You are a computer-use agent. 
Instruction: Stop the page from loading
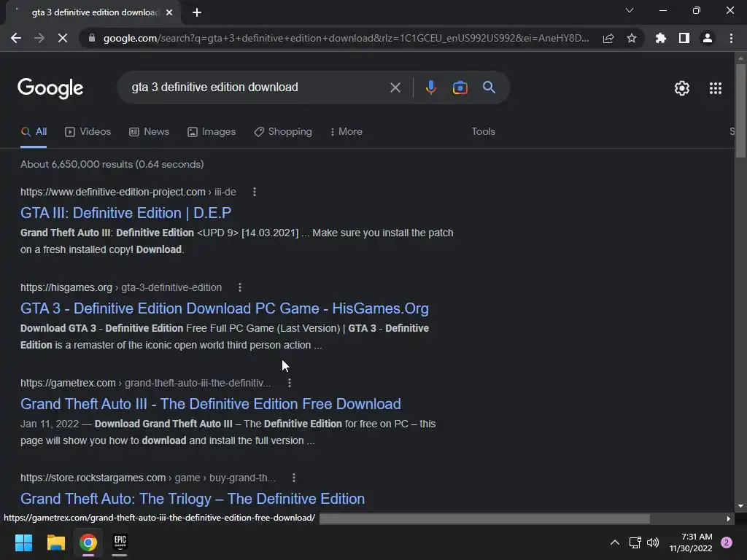tap(63, 38)
